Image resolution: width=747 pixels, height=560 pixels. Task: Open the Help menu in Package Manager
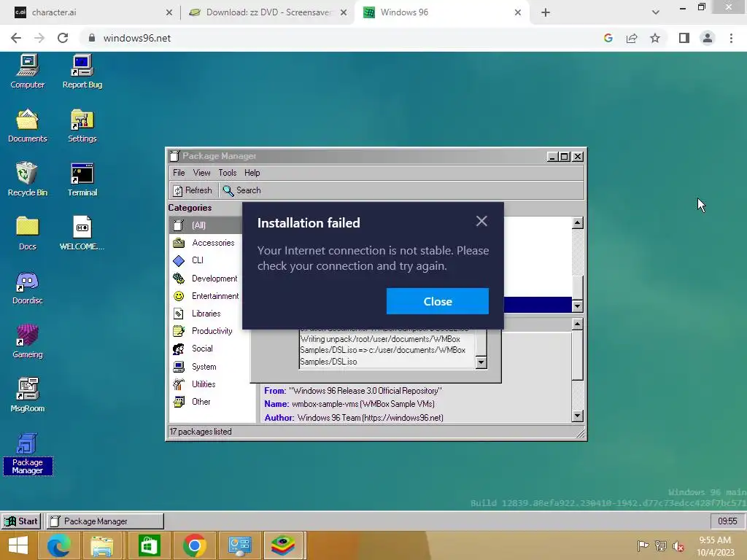pos(252,173)
